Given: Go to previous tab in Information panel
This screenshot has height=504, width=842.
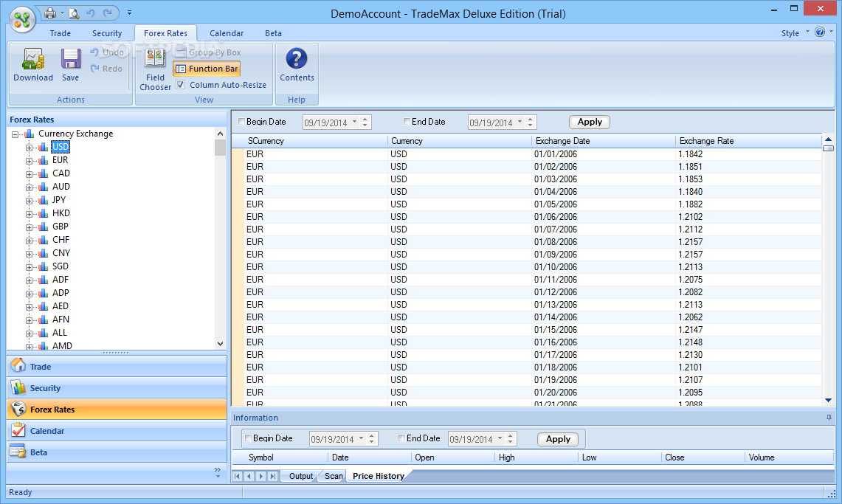Looking at the screenshot, I should (249, 476).
